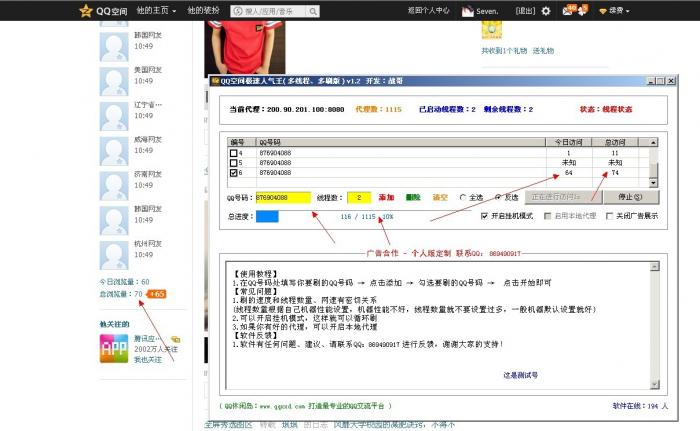Click the yellow gift icon
Screen dimensions: 700x431
click(492, 29)
